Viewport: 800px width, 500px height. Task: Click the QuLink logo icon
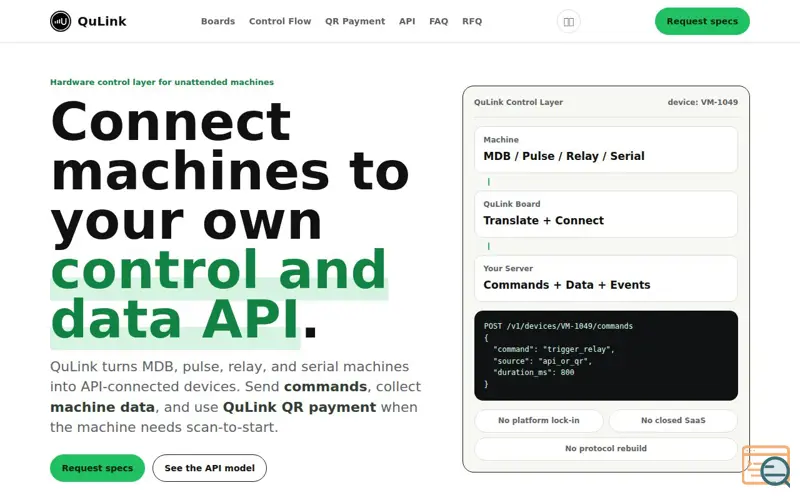point(61,21)
